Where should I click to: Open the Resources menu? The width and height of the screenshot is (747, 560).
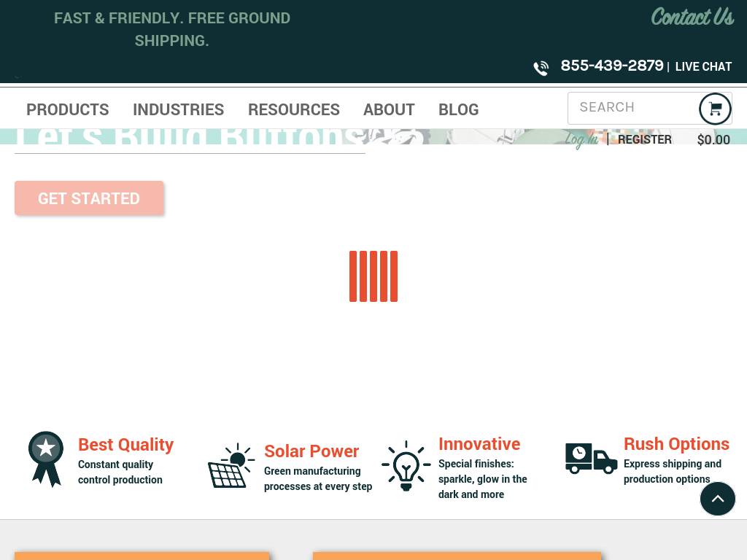pyautogui.click(x=293, y=109)
